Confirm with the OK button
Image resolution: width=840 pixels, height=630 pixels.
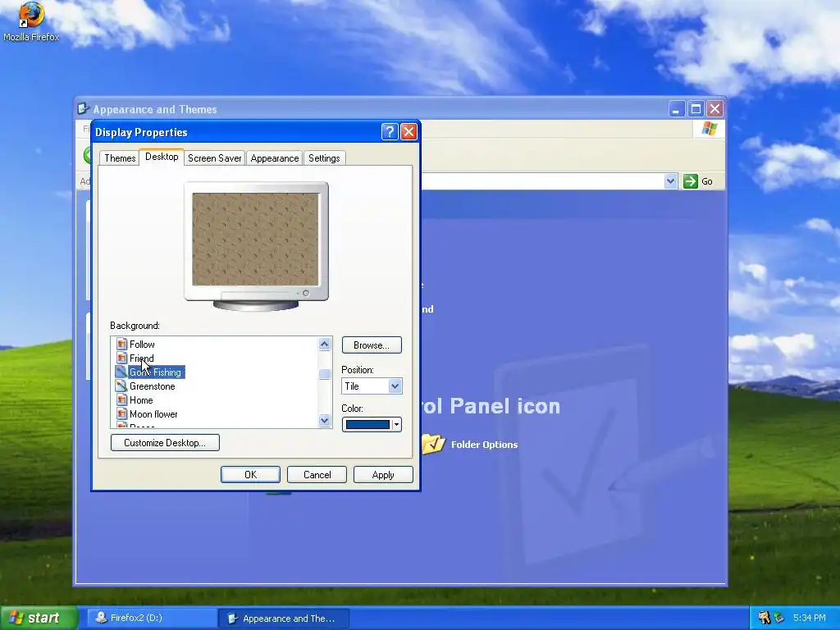pos(251,475)
